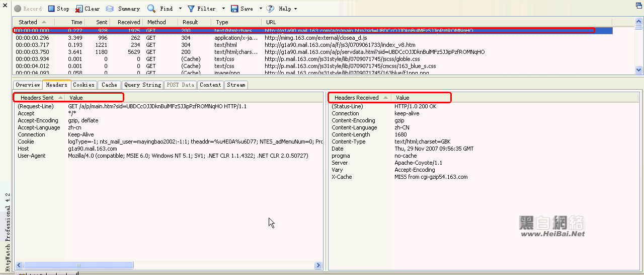
Task: Click the text/html;charset=GBK value
Action: (x=422, y=142)
